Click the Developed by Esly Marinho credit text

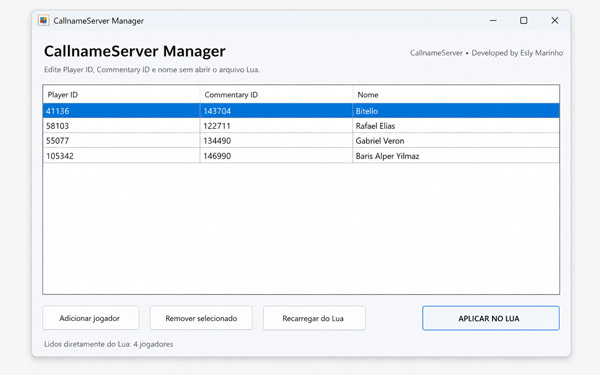click(x=517, y=53)
